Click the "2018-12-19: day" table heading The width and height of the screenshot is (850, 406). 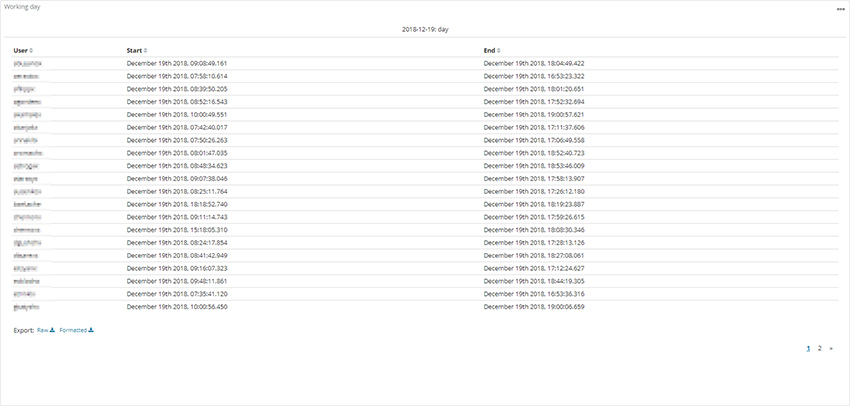pyautogui.click(x=425, y=30)
